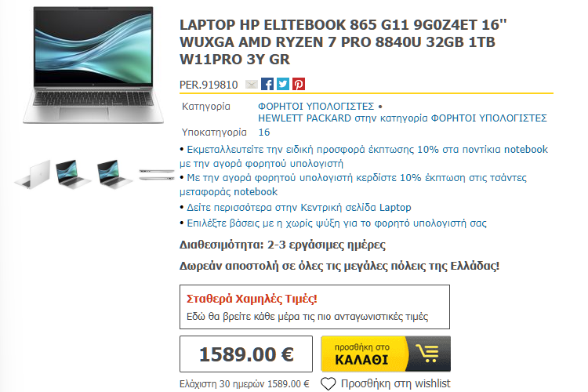Select the closed-lid rear view thumbnail
This screenshot has width=588, height=392.
pos(33,174)
